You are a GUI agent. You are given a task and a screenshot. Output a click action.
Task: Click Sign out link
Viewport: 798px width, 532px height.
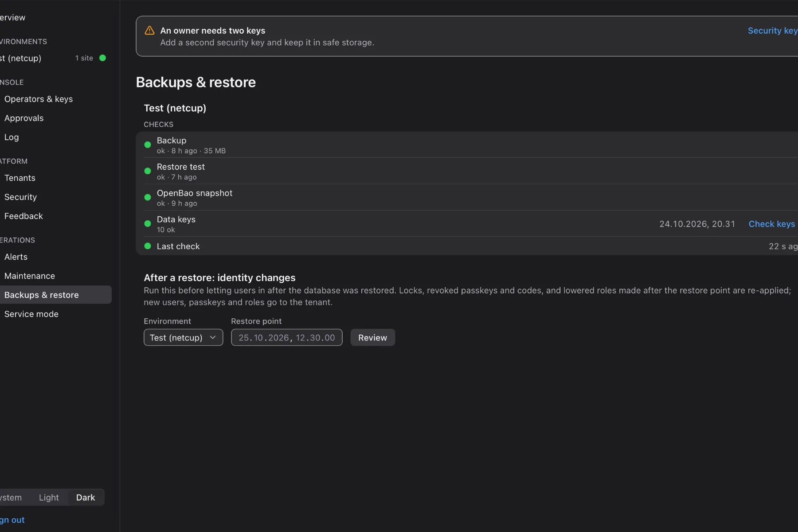coord(12,520)
